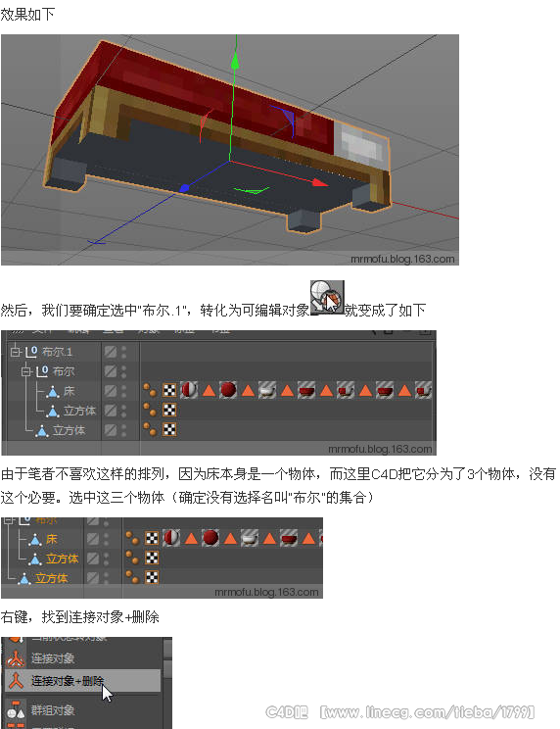This screenshot has height=729, width=560.
Task: Grab the green Y-axis arrow in viewport
Action: tap(235, 61)
